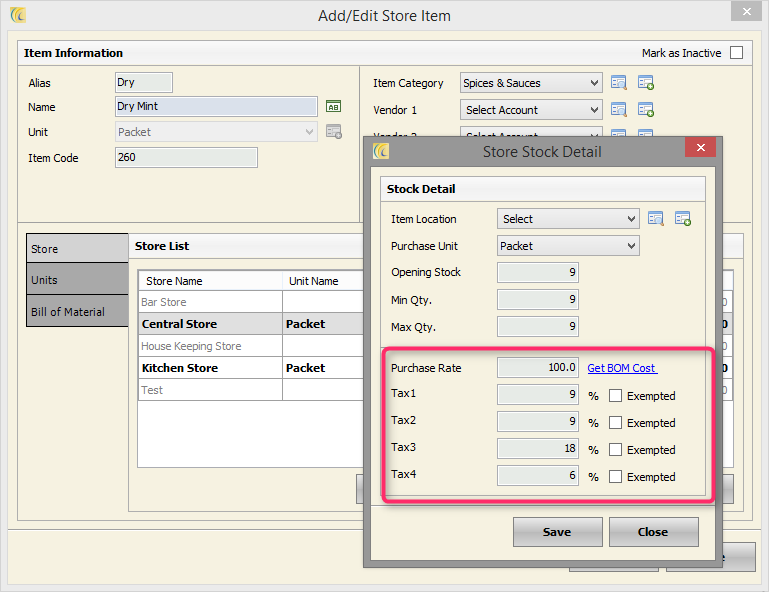769x592 pixels.
Task: Expand the Purchase Unit dropdown
Action: coord(567,246)
